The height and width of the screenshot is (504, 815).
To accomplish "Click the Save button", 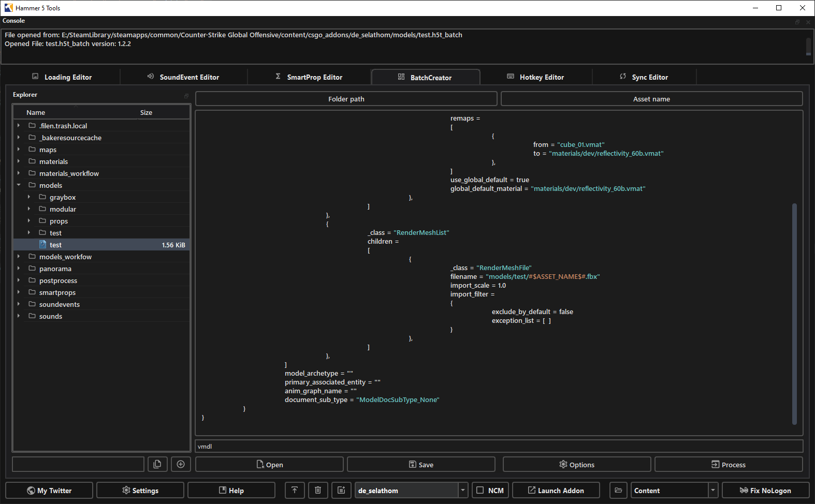I will click(x=421, y=464).
